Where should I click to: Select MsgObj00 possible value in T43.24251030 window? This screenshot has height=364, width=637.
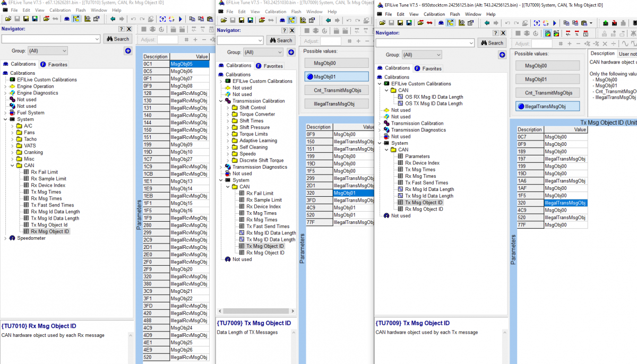pyautogui.click(x=337, y=63)
